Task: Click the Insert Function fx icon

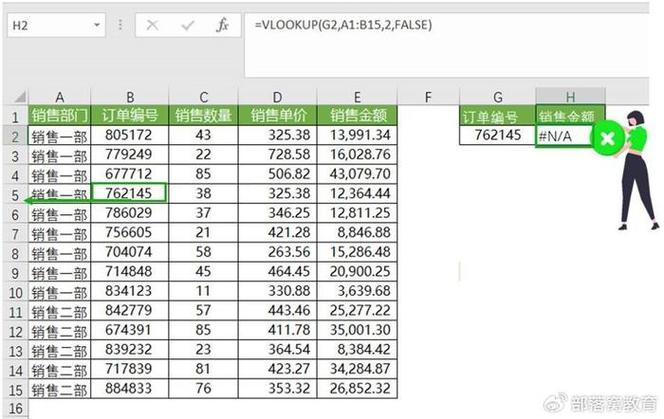Action: [x=222, y=25]
